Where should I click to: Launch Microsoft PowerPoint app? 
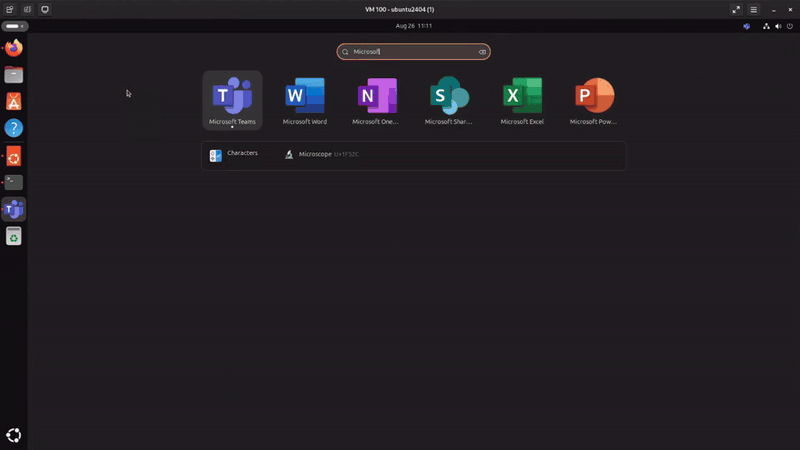click(x=594, y=100)
